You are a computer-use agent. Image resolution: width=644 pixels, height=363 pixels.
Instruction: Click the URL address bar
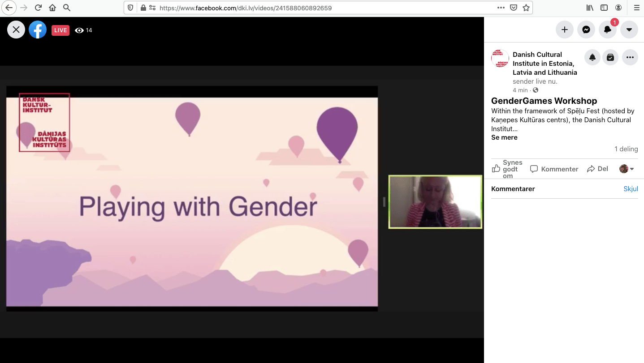314,8
